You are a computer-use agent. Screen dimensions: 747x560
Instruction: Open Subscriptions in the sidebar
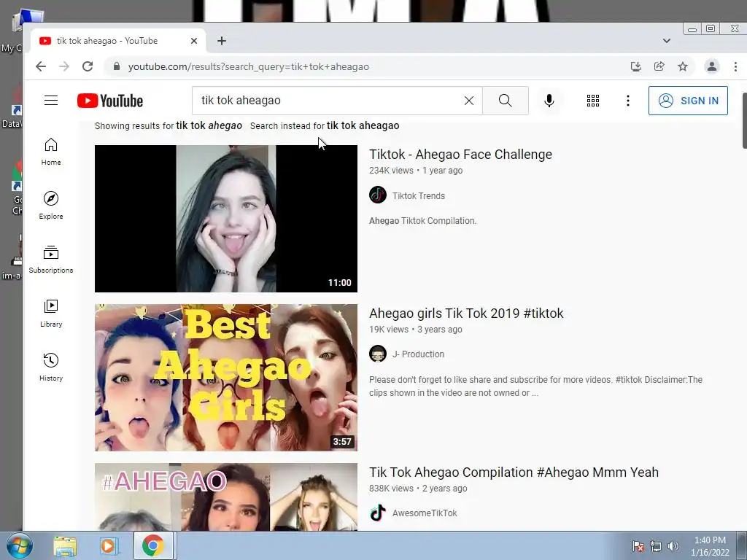click(51, 260)
